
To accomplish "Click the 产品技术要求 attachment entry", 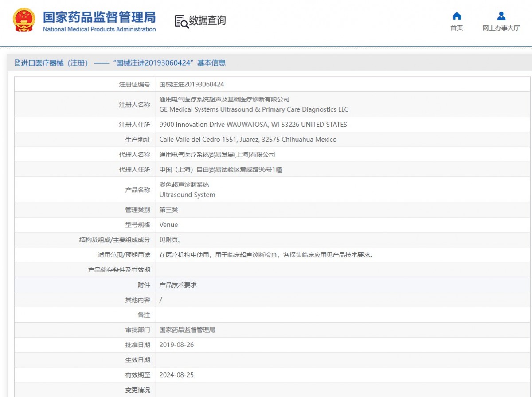I will tap(178, 285).
